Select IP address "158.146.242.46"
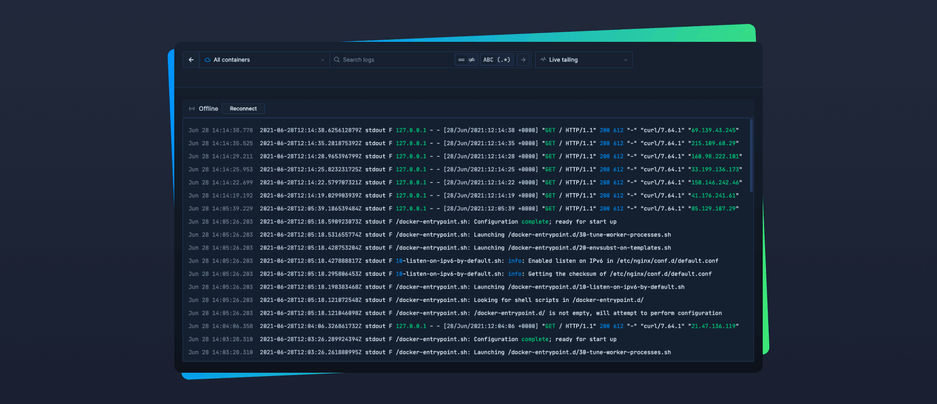Screen dimensions: 937x404 (716, 182)
